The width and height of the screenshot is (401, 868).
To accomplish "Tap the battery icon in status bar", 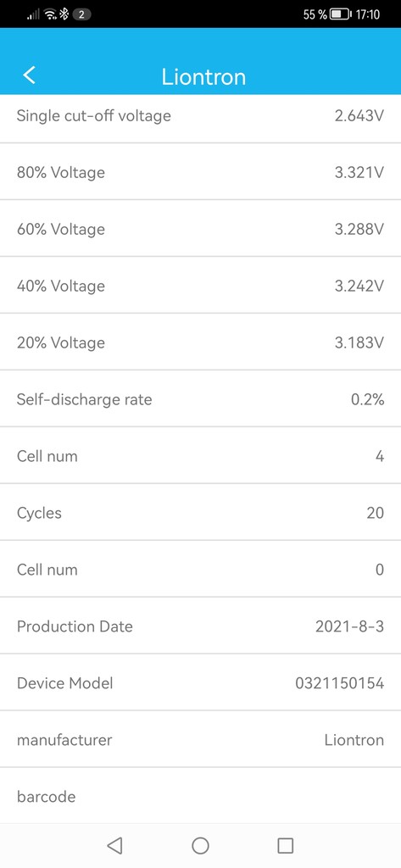I will tap(341, 14).
